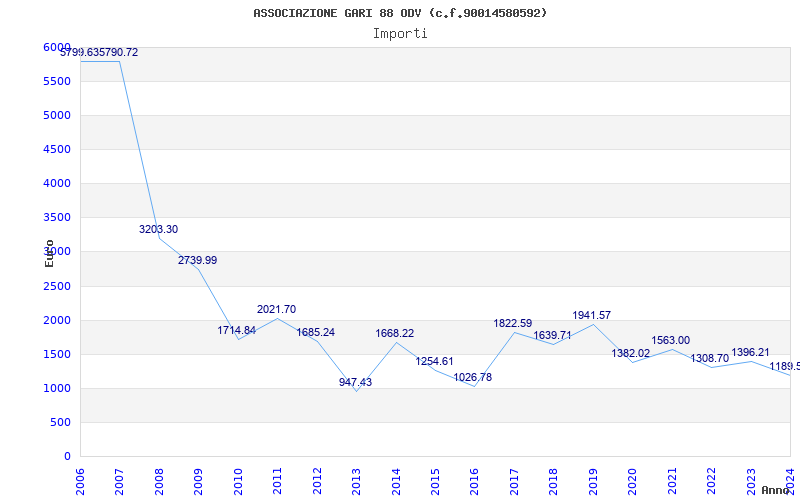
Task: Click the 1685.24 data label
Action: (316, 332)
